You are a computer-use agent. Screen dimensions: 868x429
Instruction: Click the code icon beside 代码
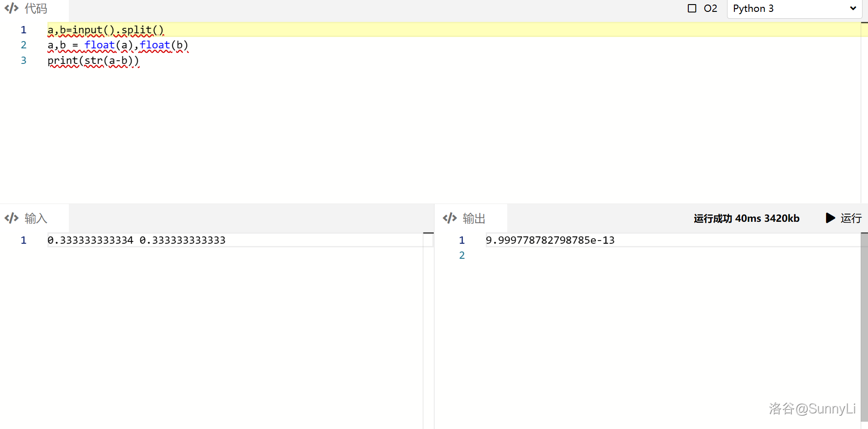11,8
